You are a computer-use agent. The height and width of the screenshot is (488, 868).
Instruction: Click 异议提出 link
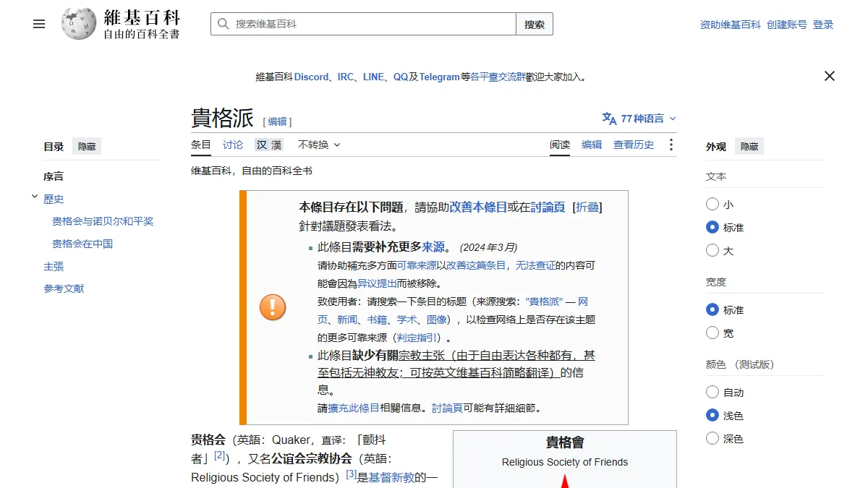tap(376, 283)
